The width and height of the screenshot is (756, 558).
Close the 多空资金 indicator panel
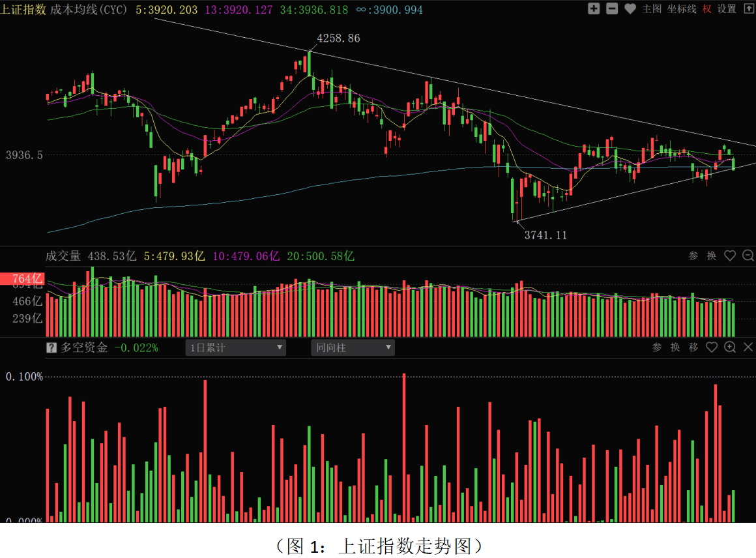click(x=748, y=347)
